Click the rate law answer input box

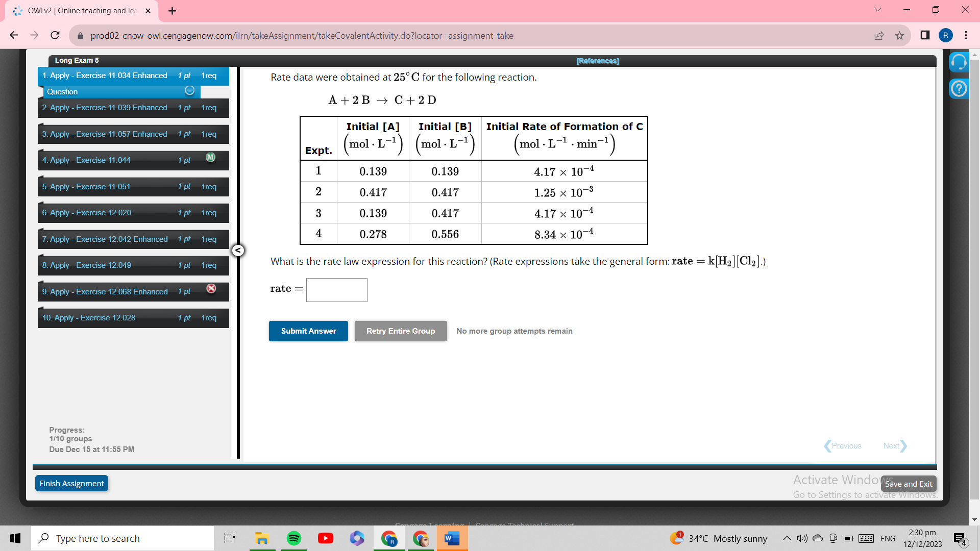click(336, 290)
